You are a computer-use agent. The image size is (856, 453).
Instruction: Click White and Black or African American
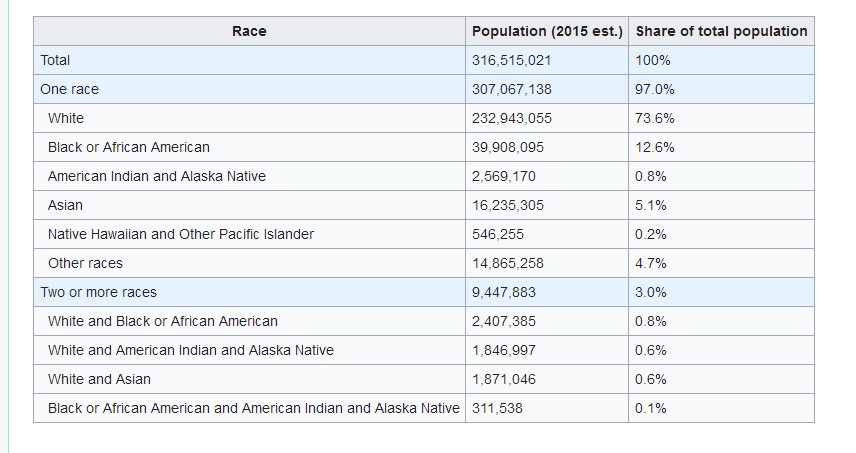[163, 321]
